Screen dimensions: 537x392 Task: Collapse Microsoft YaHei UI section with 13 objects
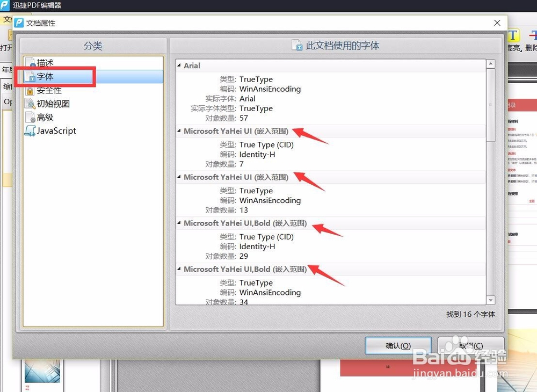click(x=179, y=177)
